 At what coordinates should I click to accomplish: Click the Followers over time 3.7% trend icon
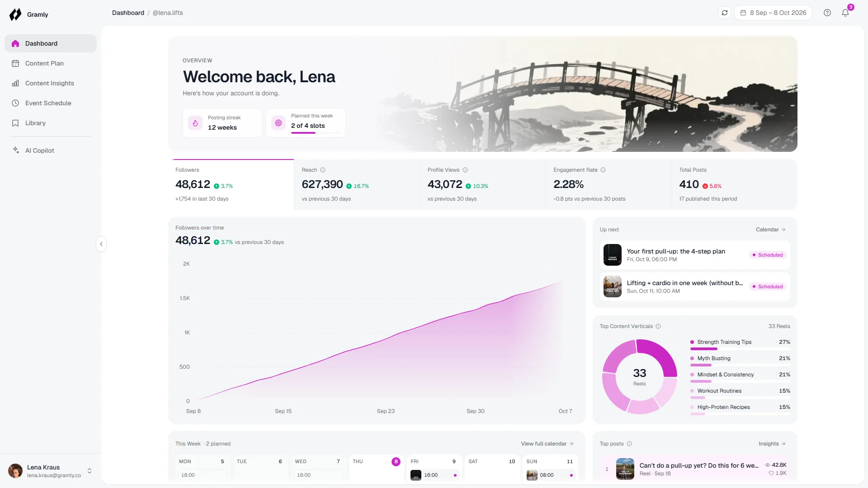tap(217, 242)
